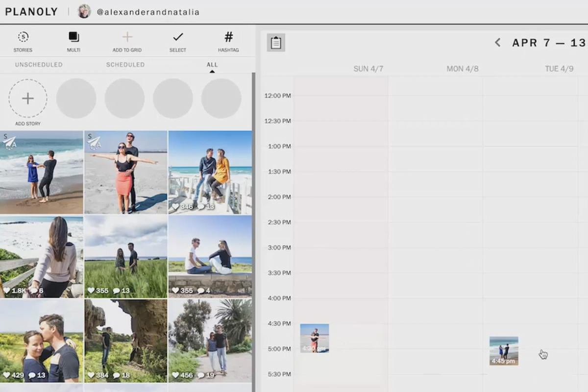
Task: Click the MON 4/8 column header
Action: [463, 69]
